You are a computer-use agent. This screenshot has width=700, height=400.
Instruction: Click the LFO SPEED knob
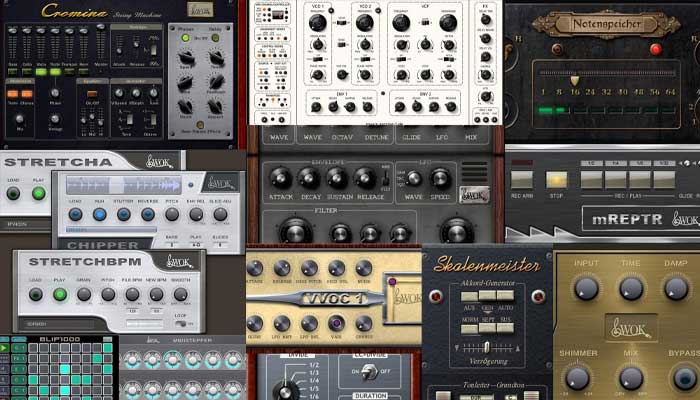[440, 179]
